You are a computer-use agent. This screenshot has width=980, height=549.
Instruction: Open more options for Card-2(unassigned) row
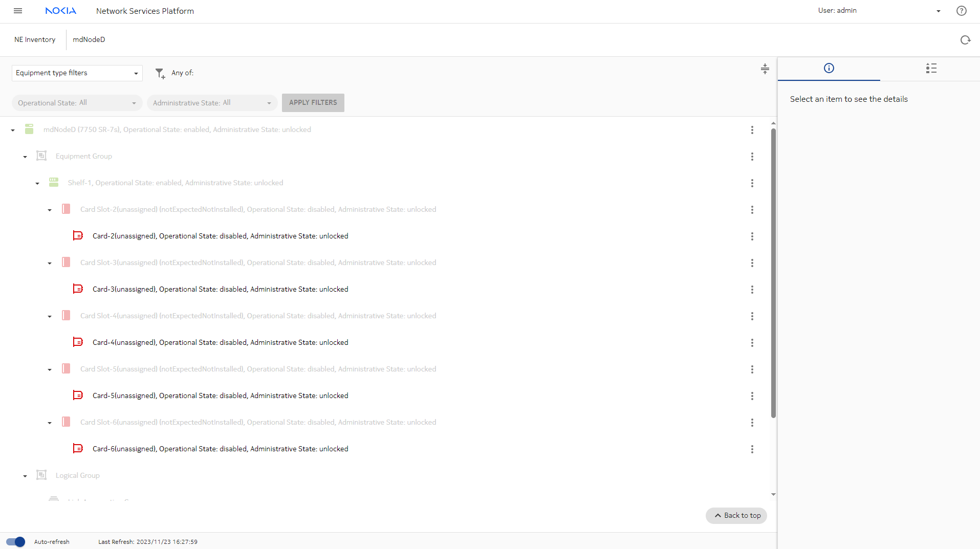tap(752, 236)
